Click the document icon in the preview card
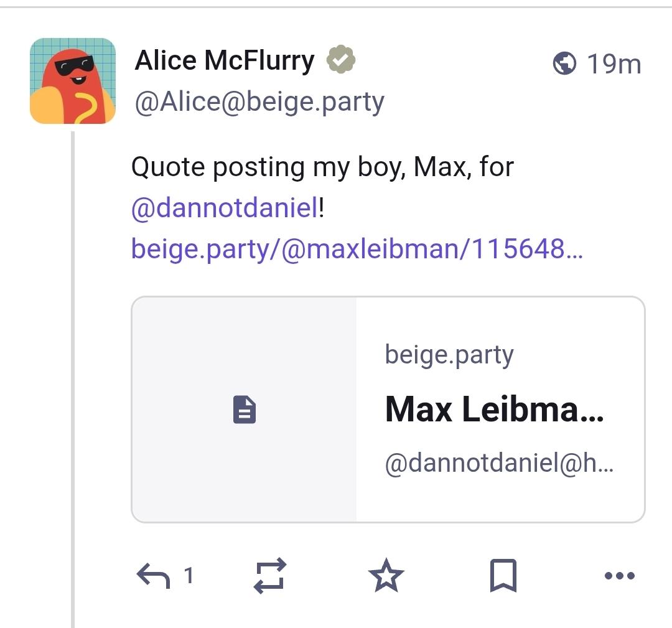The height and width of the screenshot is (628, 672). [245, 410]
